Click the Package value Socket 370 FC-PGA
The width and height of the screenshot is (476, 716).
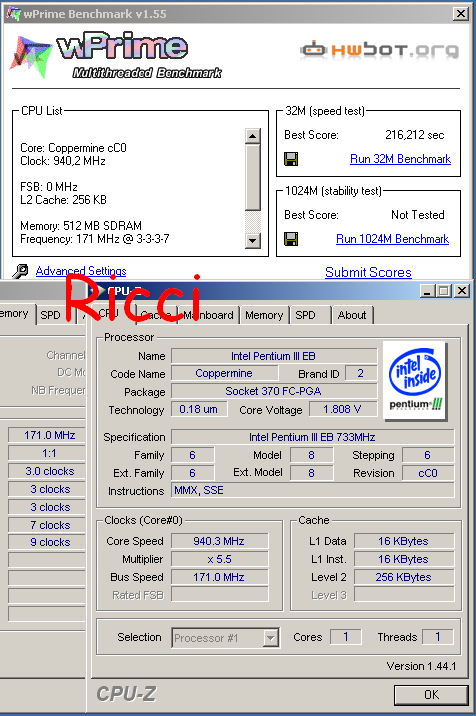(x=274, y=391)
